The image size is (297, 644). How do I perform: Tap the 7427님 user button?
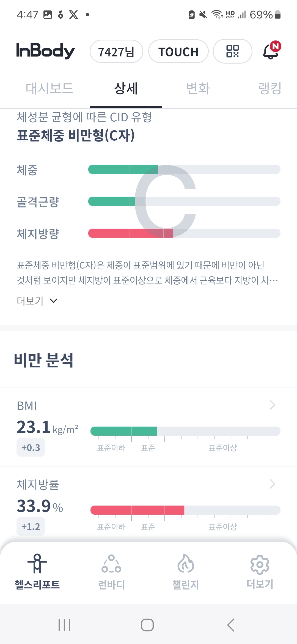116,51
